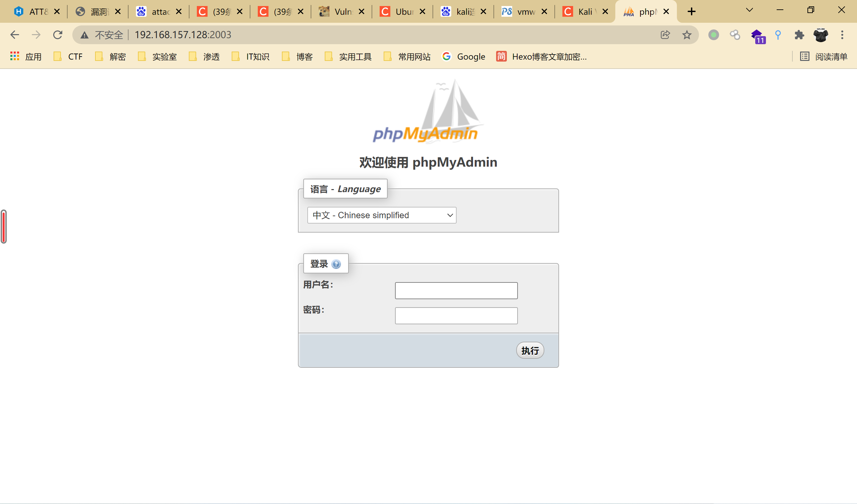
Task: Open the IT知识 bookmark folder
Action: (250, 57)
